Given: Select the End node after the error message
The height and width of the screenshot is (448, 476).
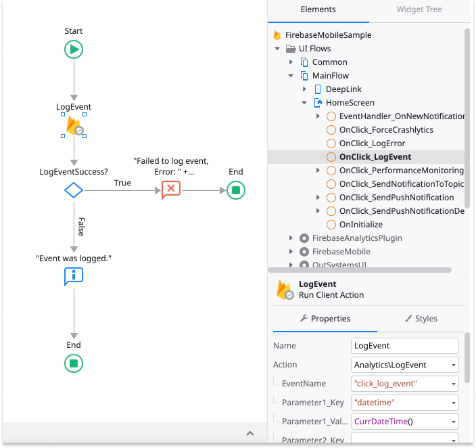Looking at the screenshot, I should (x=236, y=190).
